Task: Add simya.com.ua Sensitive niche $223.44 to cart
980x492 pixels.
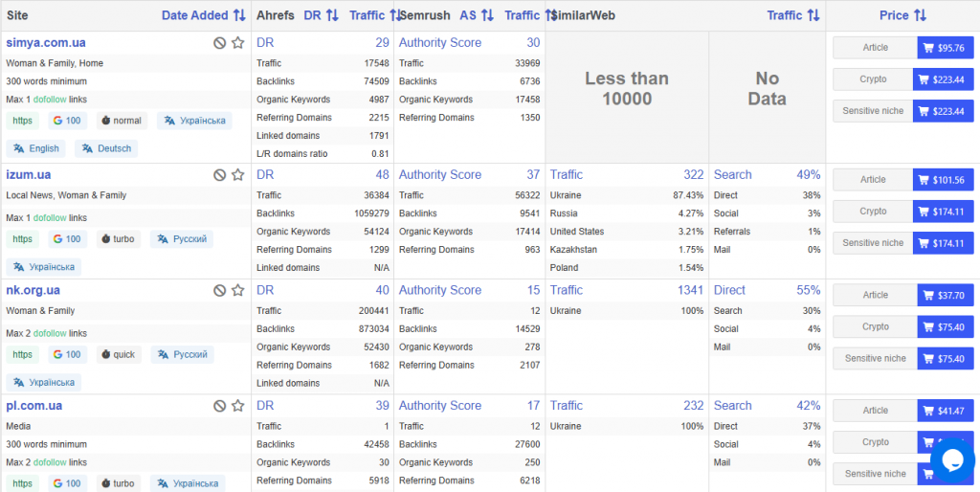Action: (945, 111)
